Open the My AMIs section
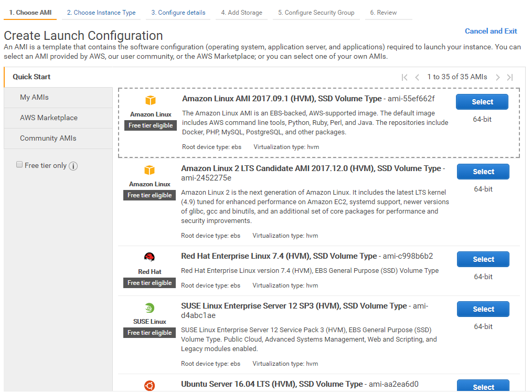This screenshot has height=392, width=532. coord(34,97)
